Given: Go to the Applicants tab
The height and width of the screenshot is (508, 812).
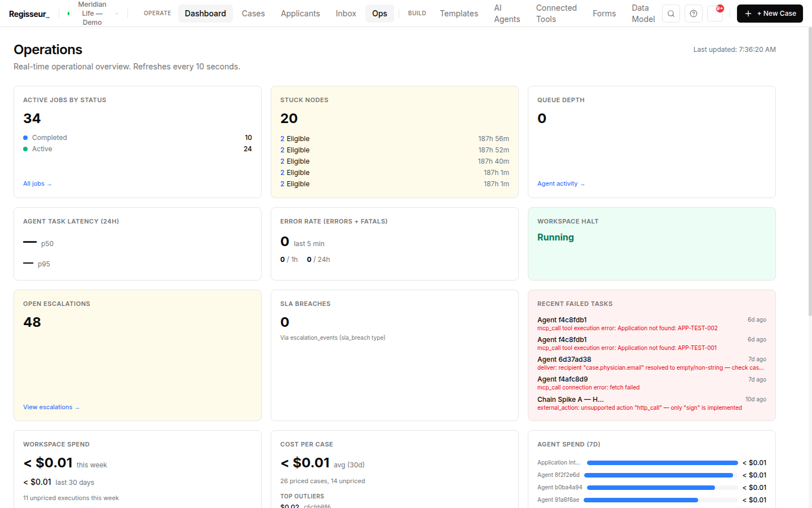Looking at the screenshot, I should tap(300, 14).
